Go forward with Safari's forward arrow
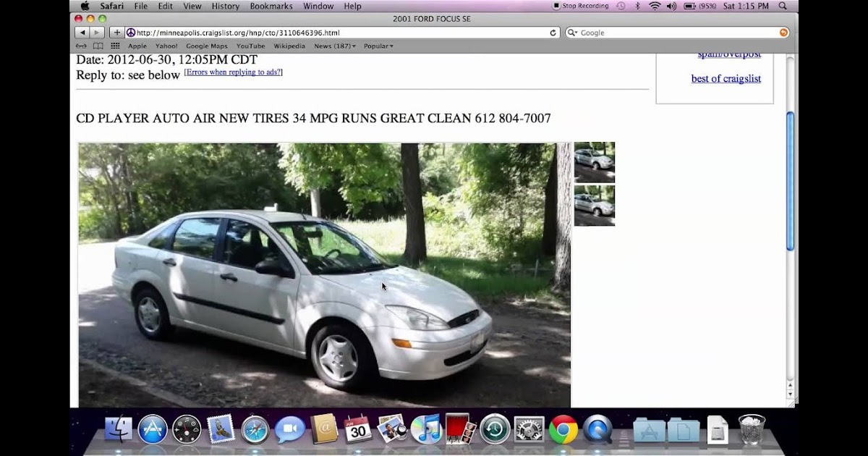This screenshot has width=868, height=456. (x=97, y=33)
